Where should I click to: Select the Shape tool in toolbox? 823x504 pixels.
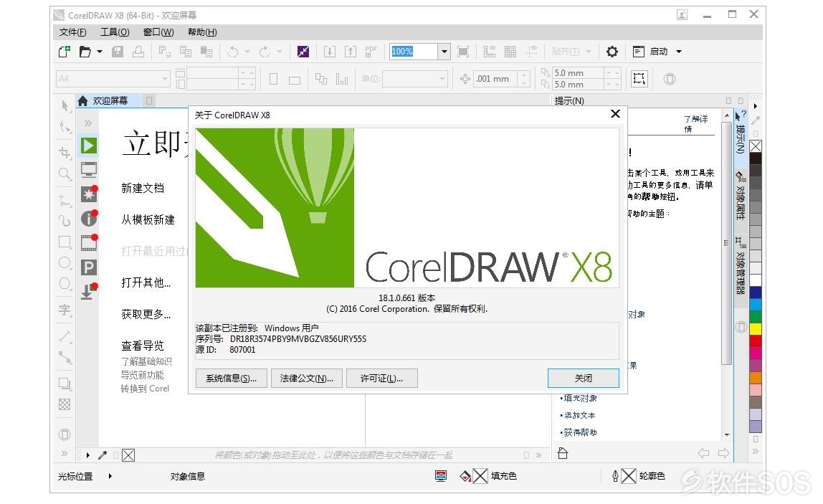click(x=65, y=127)
